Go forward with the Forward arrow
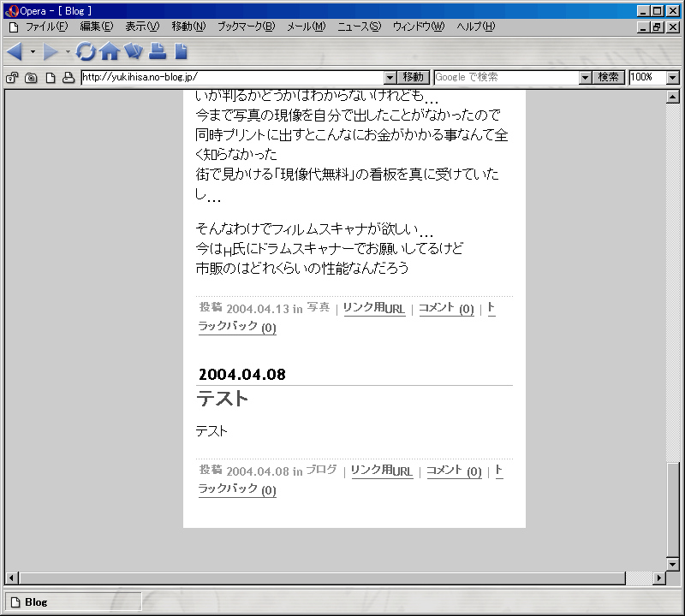Viewport: 685px width, 616px height. click(51, 51)
